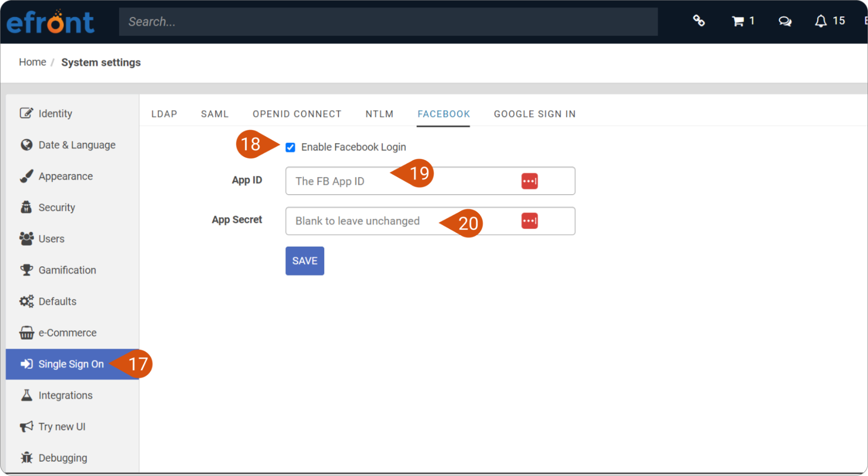
Task: Click the Appearance brush icon
Action: [26, 176]
